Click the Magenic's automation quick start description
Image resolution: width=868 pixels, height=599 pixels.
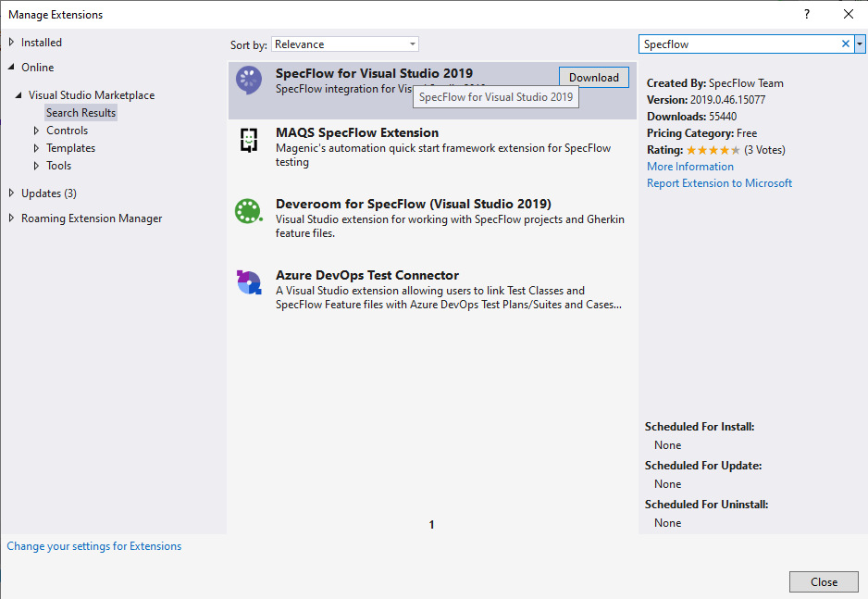443,155
